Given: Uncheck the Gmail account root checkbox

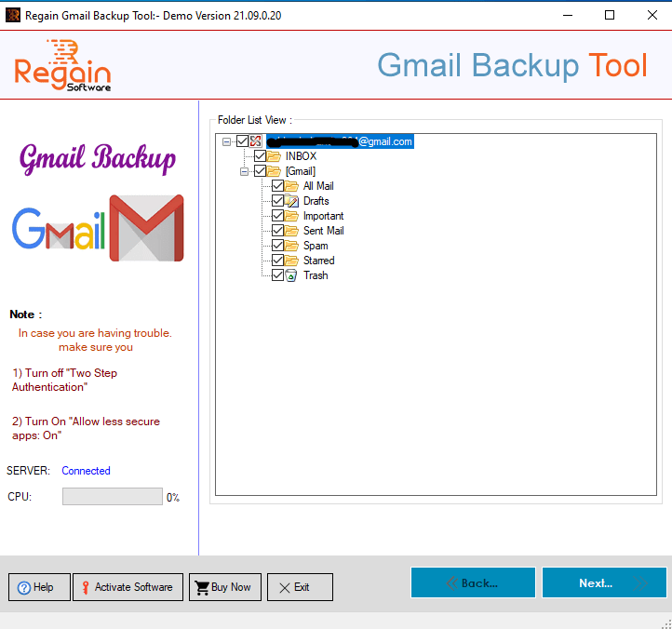Looking at the screenshot, I should pos(243,141).
